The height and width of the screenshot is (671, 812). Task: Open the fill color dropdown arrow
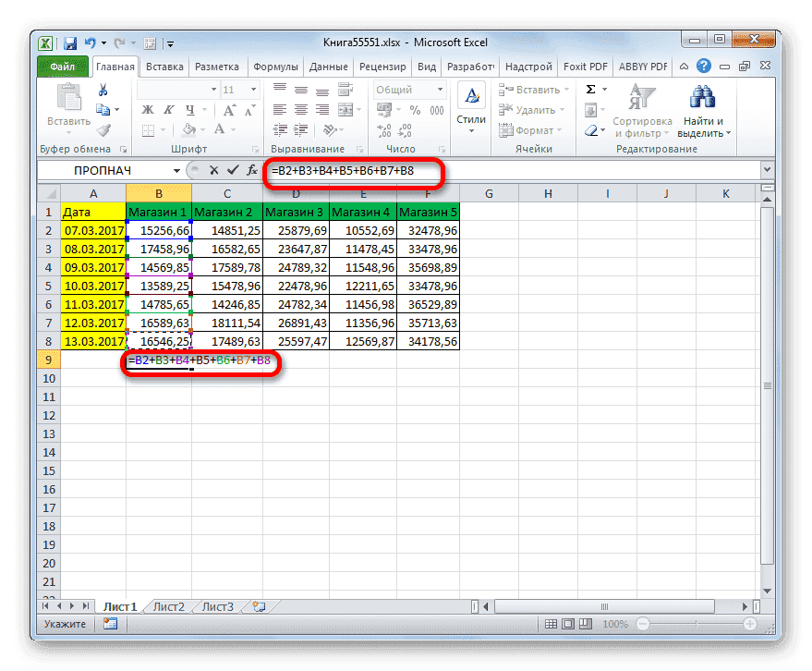coord(202,129)
